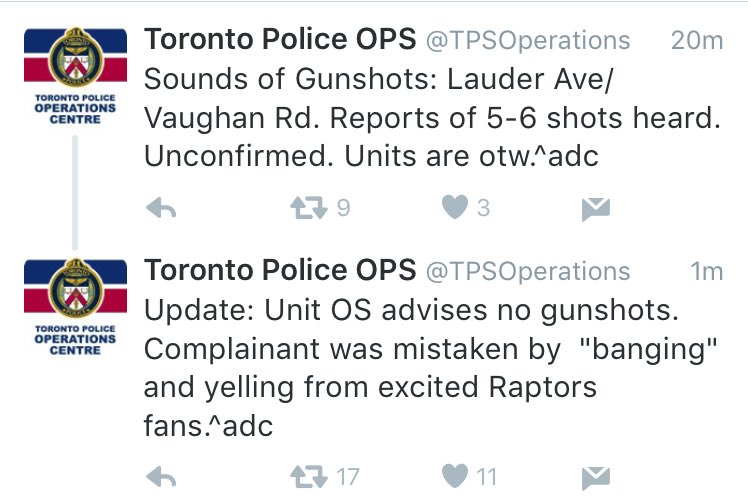The height and width of the screenshot is (503, 748).
Task: Open the 1m timestamp of update tweet
Action: pos(707,271)
